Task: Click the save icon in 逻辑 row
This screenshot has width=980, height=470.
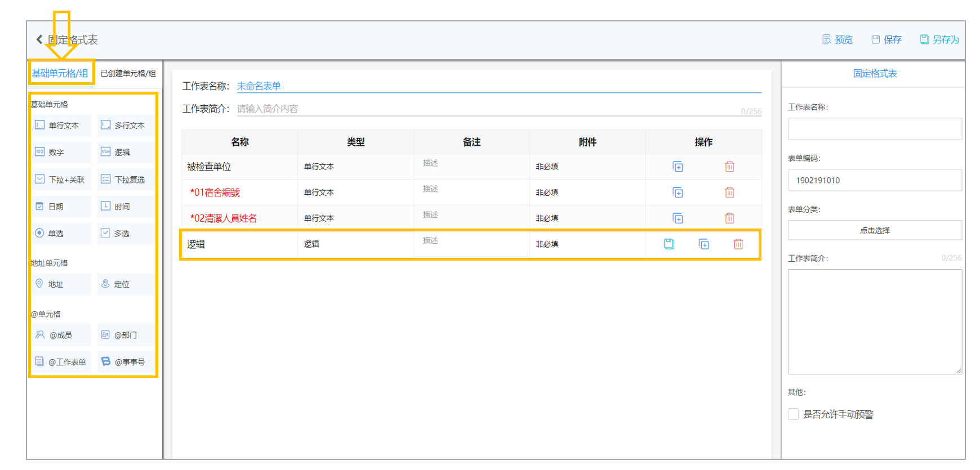Action: [669, 244]
